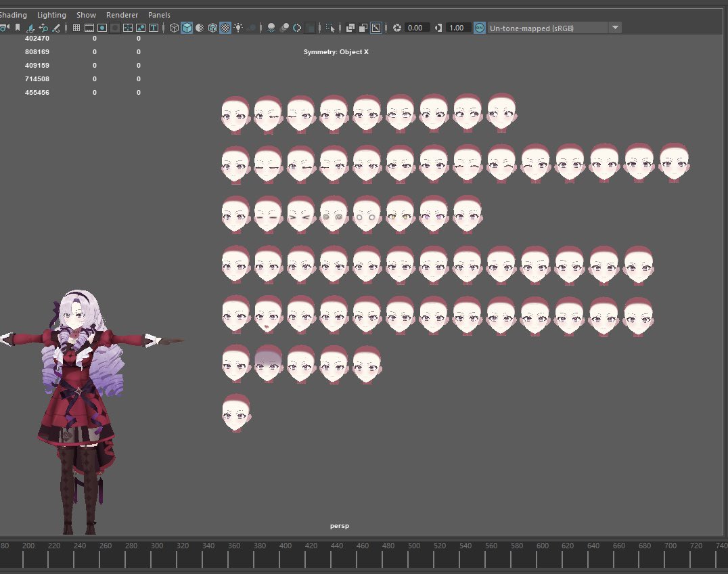Screen dimensions: 728x574
Task: Open the camera Bookmarks icon
Action: pyautogui.click(x=18, y=28)
